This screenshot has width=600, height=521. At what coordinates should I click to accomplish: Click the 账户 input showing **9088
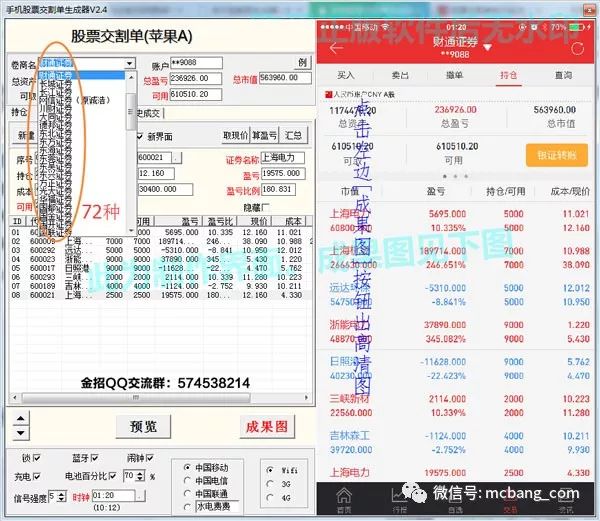click(x=196, y=62)
